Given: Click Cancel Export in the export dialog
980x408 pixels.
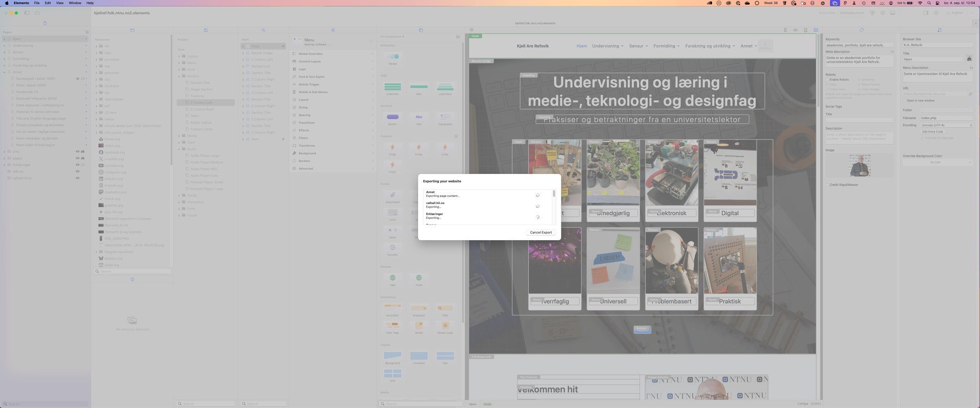Looking at the screenshot, I should click(x=541, y=233).
